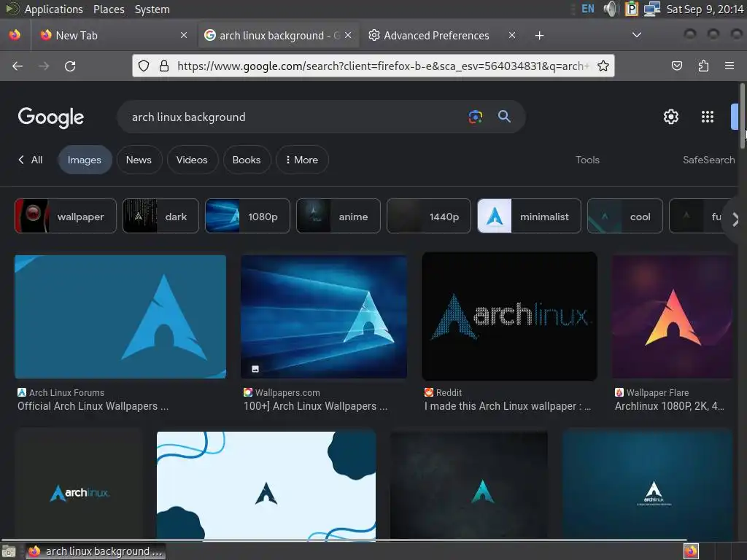Click the address bar URL field
This screenshot has width=747, height=560.
pyautogui.click(x=384, y=66)
